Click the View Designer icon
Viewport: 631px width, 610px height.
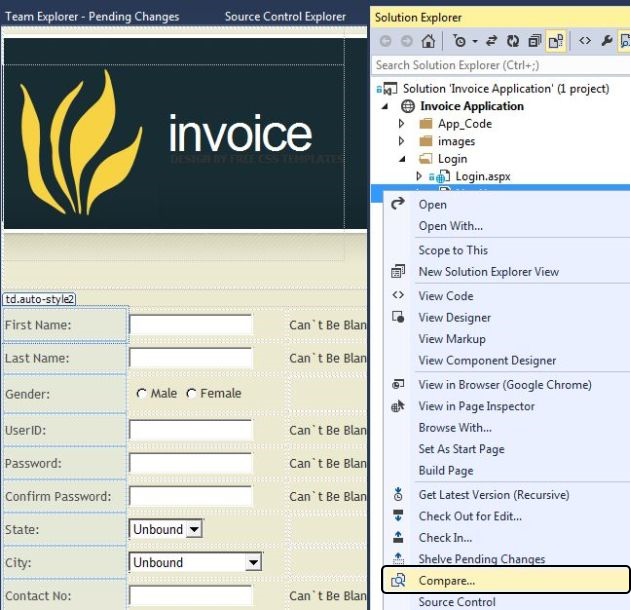[x=398, y=317]
